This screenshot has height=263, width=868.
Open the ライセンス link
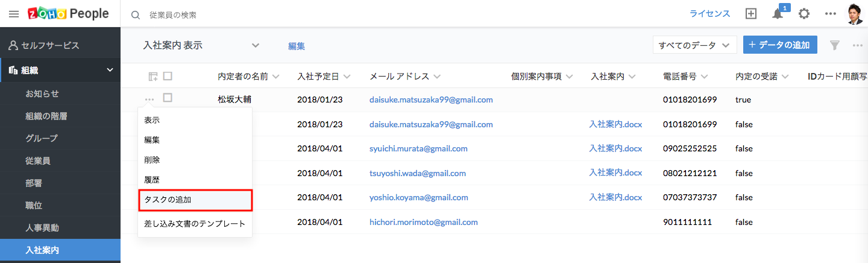[709, 14]
